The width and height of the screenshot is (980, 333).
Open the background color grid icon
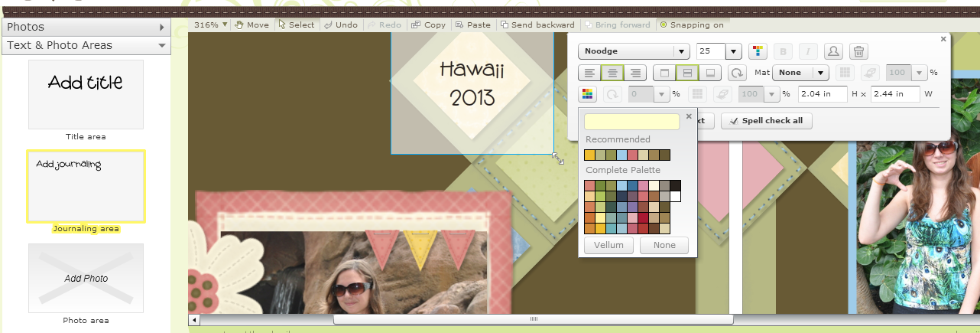point(587,94)
